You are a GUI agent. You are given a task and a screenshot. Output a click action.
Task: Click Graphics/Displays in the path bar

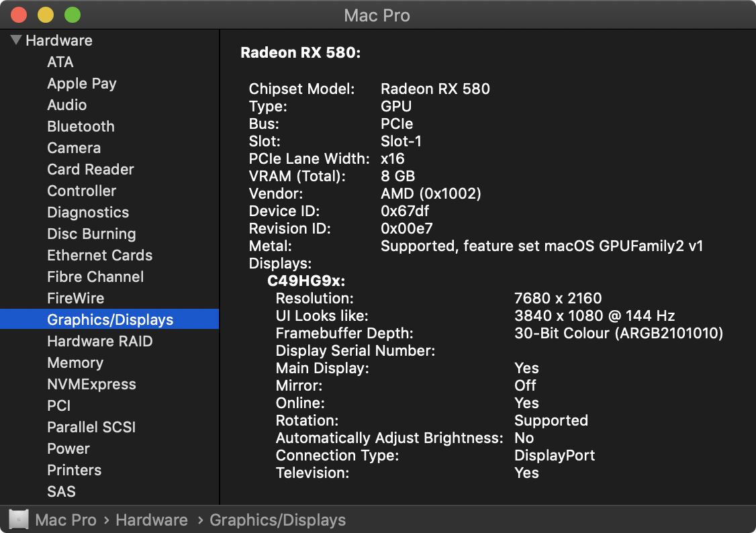coord(277,520)
